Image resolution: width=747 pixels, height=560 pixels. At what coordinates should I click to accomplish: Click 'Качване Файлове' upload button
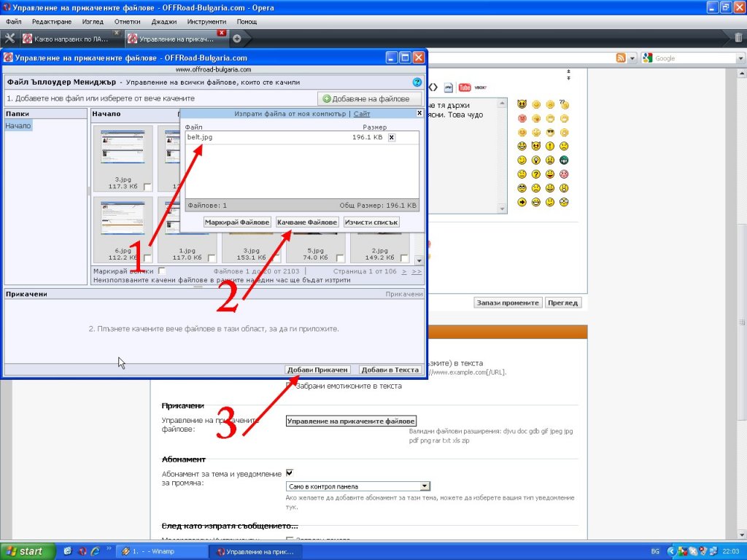pos(307,222)
